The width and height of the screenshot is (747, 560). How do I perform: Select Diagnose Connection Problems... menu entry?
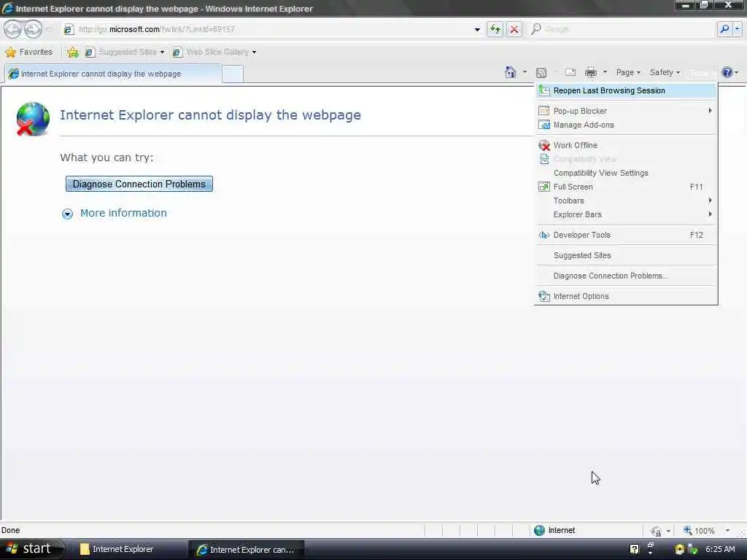click(626, 276)
